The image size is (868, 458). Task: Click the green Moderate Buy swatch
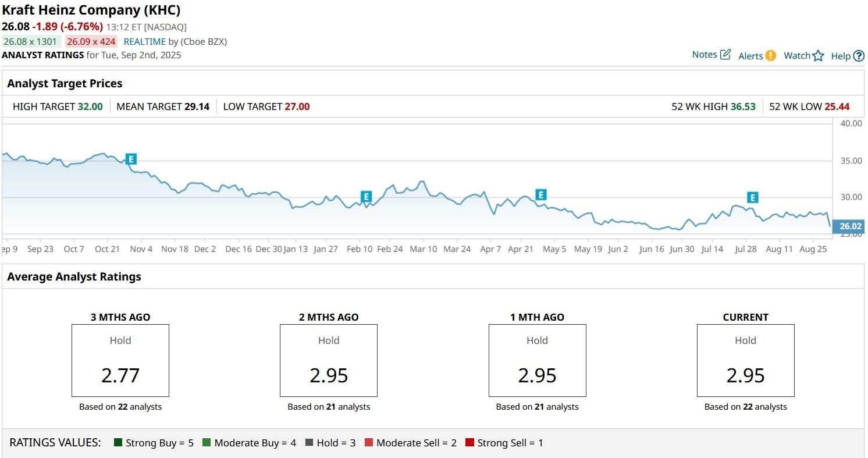[x=207, y=443]
